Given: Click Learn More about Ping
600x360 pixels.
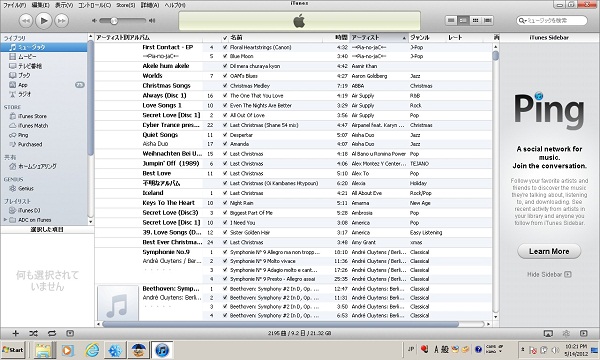Looking at the screenshot, I should point(549,251).
